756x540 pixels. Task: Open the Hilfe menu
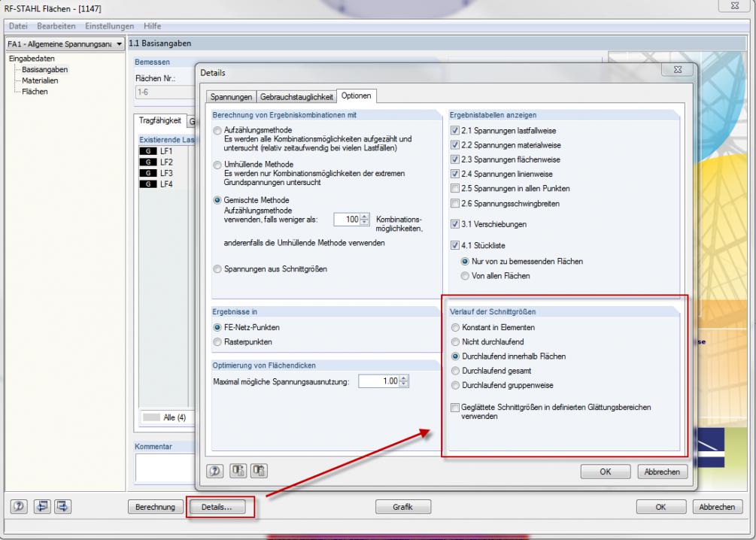[x=153, y=26]
